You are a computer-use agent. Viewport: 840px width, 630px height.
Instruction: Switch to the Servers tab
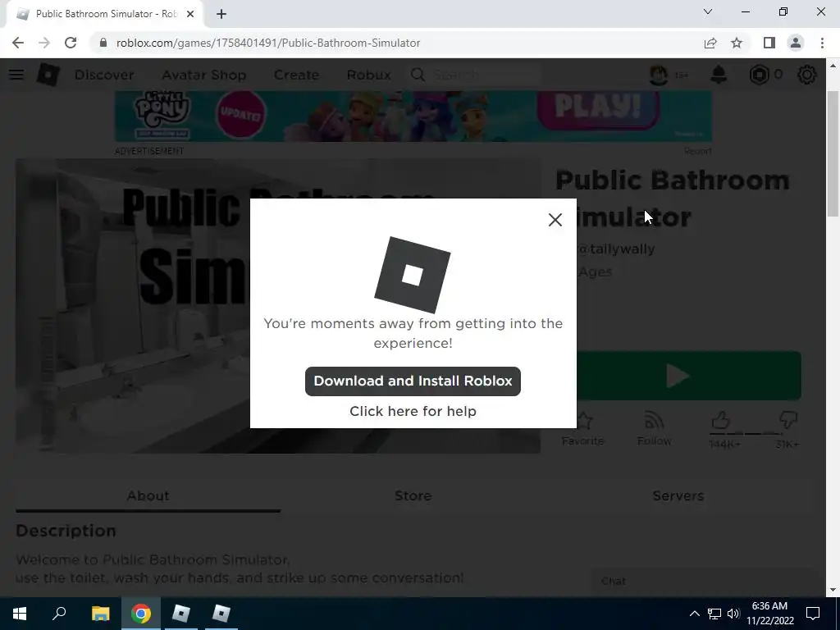pos(678,496)
